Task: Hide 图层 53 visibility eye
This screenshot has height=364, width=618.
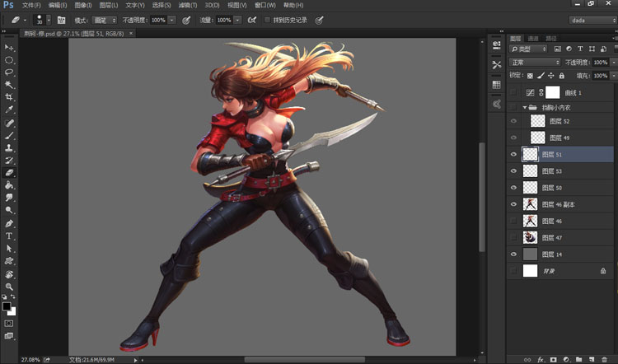Action: click(x=513, y=171)
